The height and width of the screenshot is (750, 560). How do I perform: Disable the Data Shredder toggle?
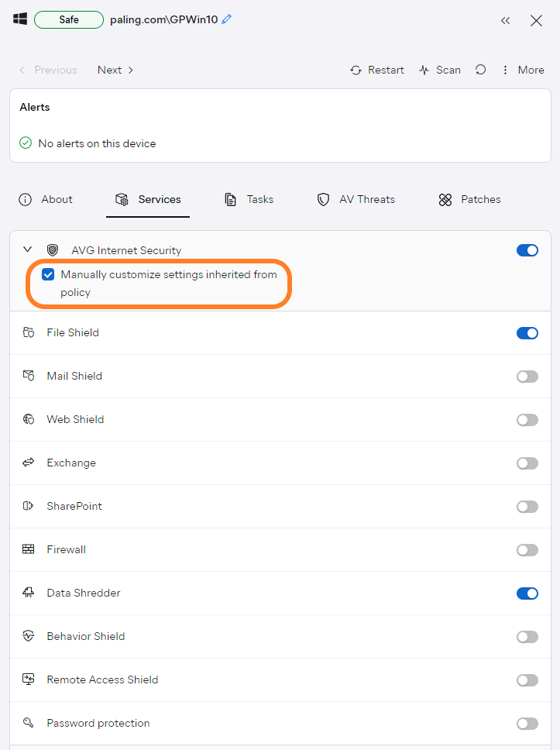[x=527, y=593]
